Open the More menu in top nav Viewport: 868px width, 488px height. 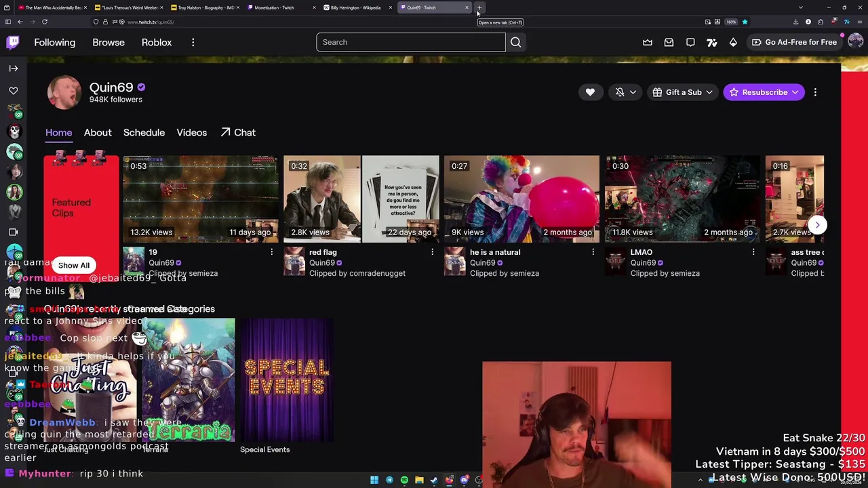click(193, 43)
